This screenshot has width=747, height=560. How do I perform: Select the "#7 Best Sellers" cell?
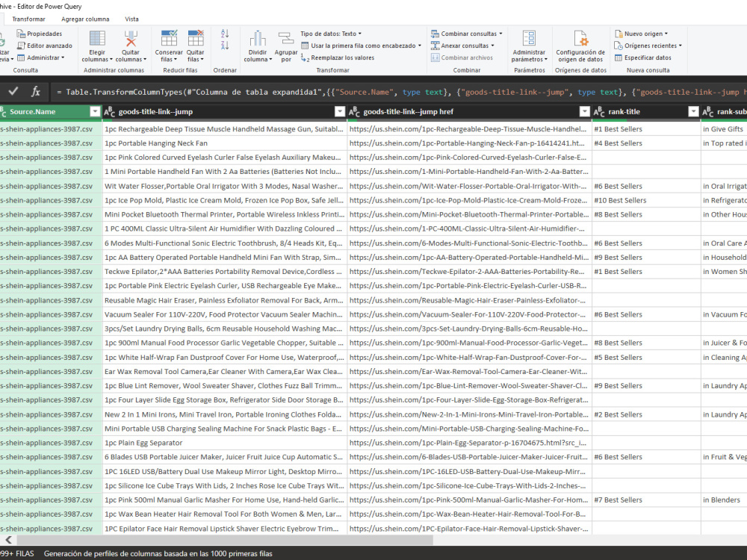tap(646, 500)
